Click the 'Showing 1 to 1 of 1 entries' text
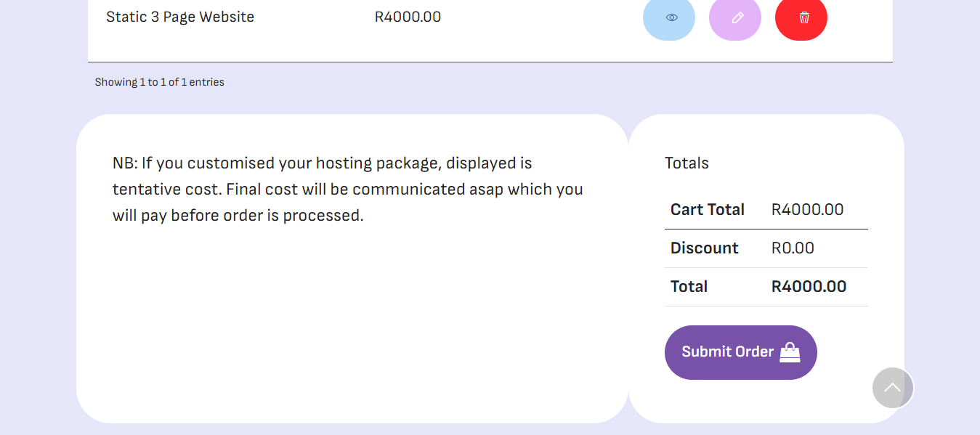 [x=159, y=82]
